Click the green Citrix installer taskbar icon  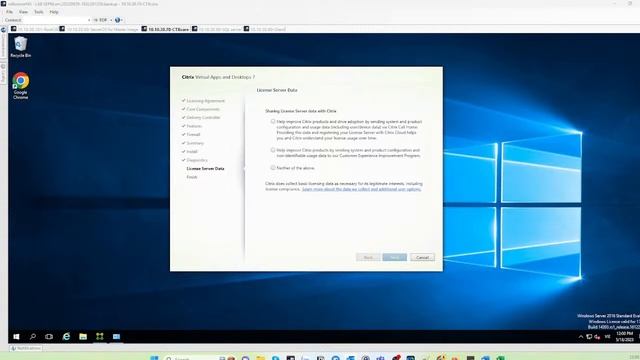pos(100,337)
